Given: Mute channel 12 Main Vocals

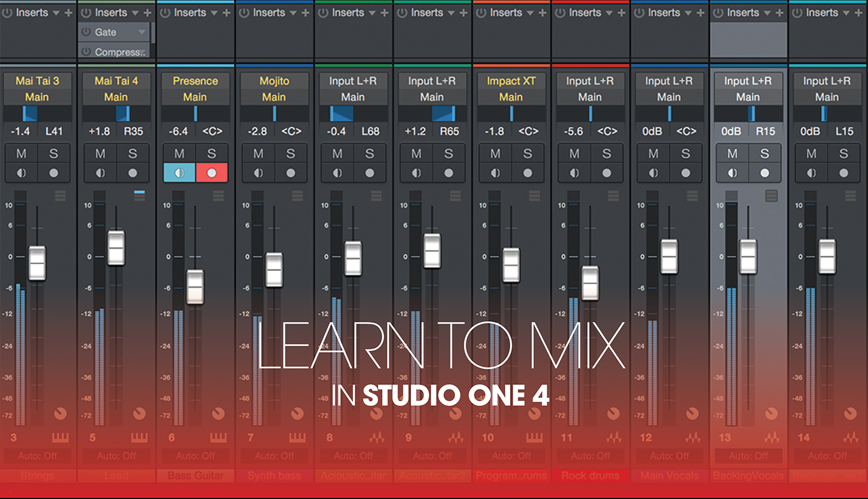Looking at the screenshot, I should coord(653,154).
